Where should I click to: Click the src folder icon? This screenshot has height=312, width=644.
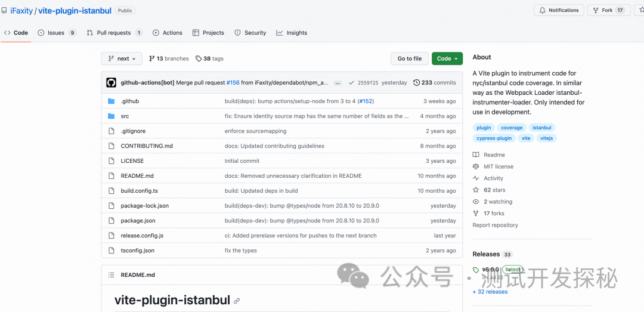111,116
